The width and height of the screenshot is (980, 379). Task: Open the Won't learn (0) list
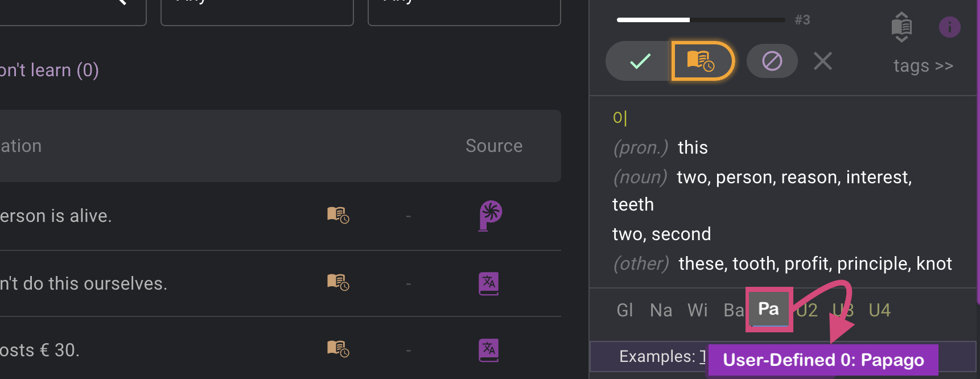coord(50,70)
